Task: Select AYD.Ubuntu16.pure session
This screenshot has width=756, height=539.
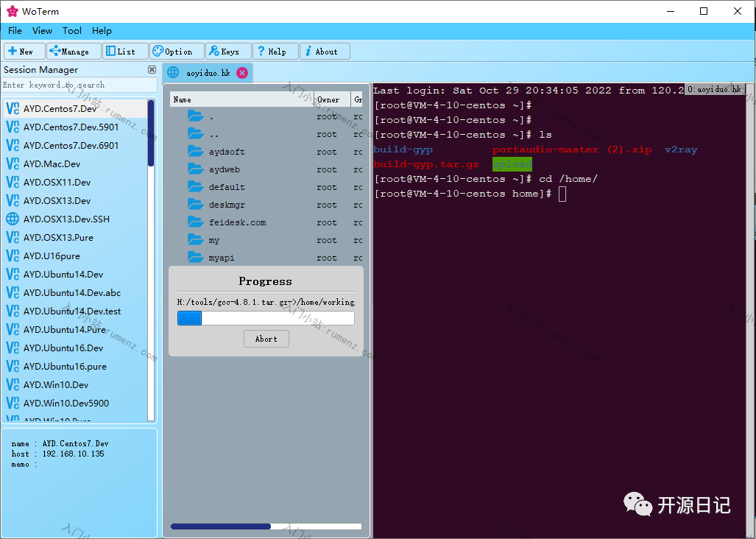Action: tap(75, 367)
